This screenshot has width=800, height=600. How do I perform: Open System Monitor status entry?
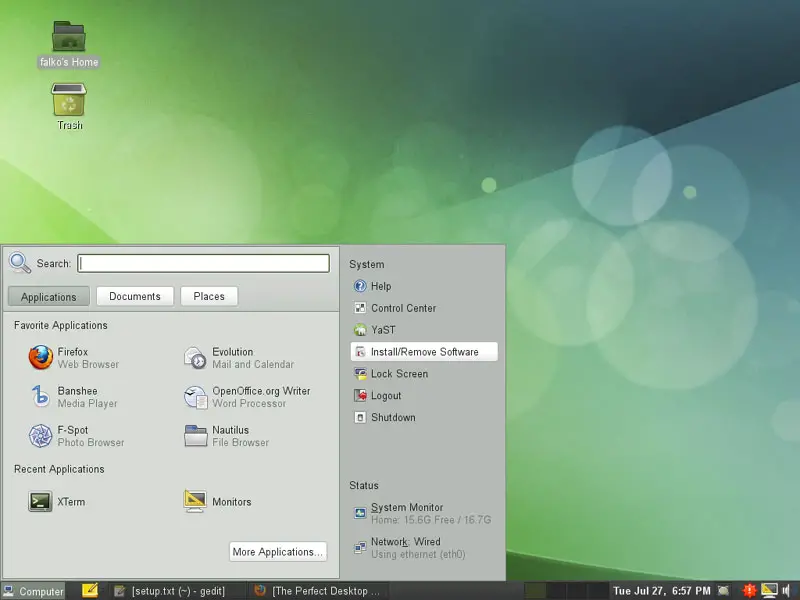pos(422,513)
